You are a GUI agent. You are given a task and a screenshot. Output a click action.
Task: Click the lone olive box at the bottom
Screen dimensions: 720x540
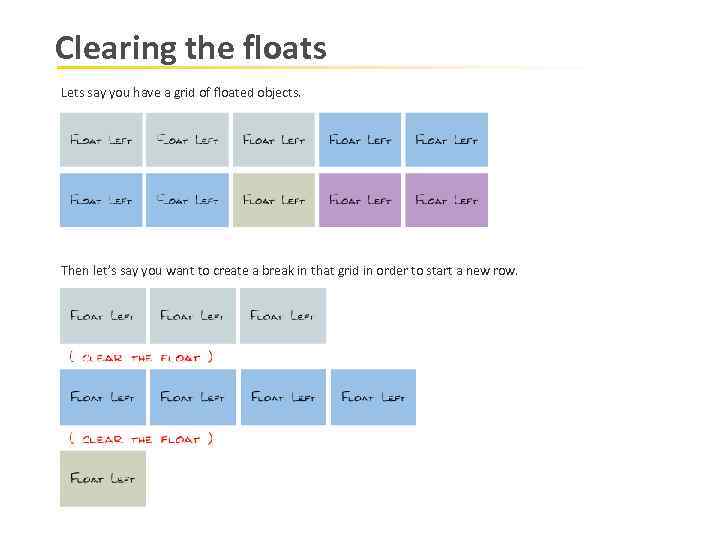point(102,478)
